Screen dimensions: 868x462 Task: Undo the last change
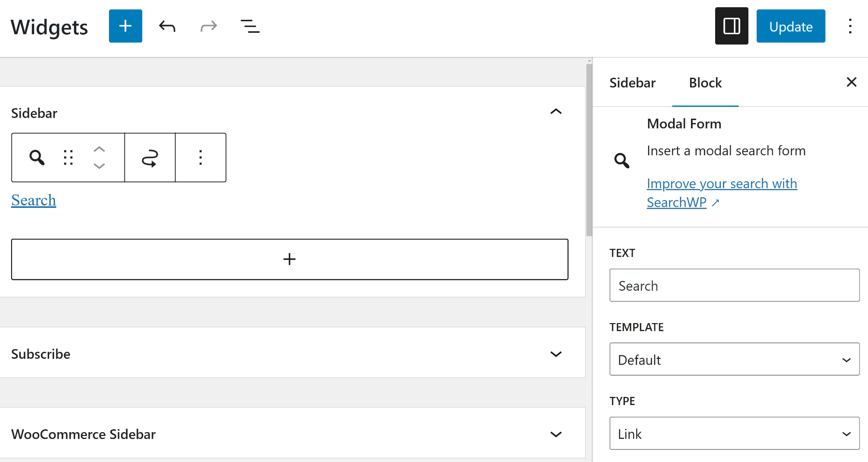[167, 26]
